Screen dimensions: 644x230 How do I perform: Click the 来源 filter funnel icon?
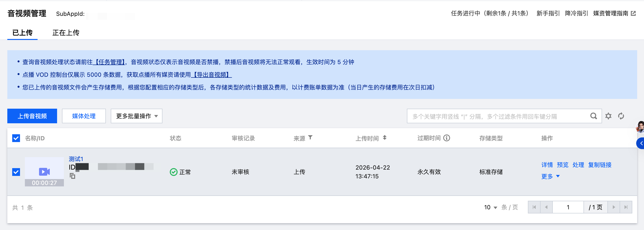coord(310,137)
